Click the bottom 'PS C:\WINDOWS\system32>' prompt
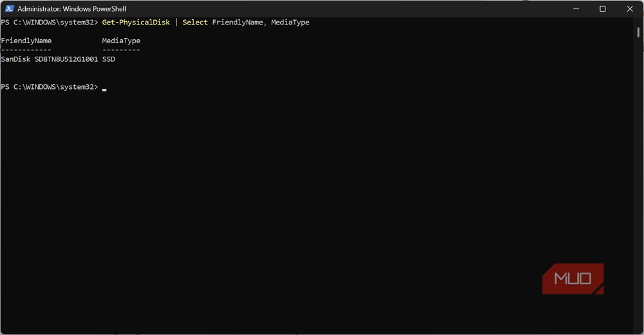Image resolution: width=644 pixels, height=335 pixels. (x=50, y=87)
